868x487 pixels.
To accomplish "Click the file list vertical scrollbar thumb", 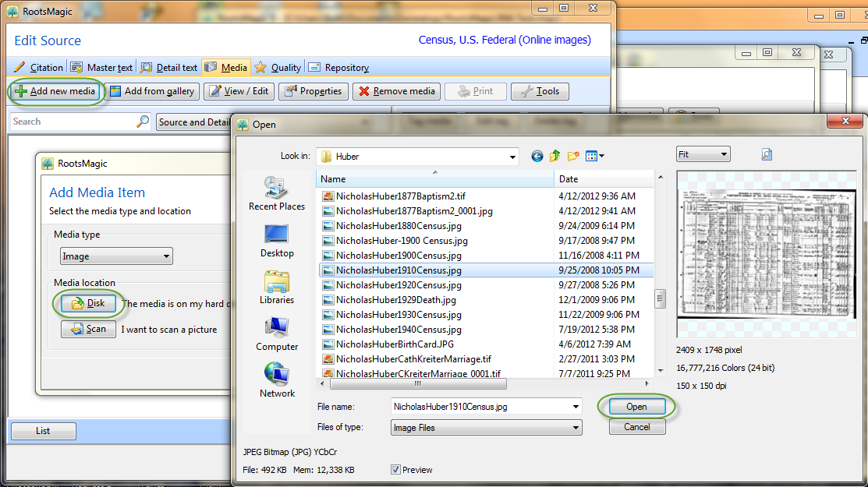I will pyautogui.click(x=660, y=298).
